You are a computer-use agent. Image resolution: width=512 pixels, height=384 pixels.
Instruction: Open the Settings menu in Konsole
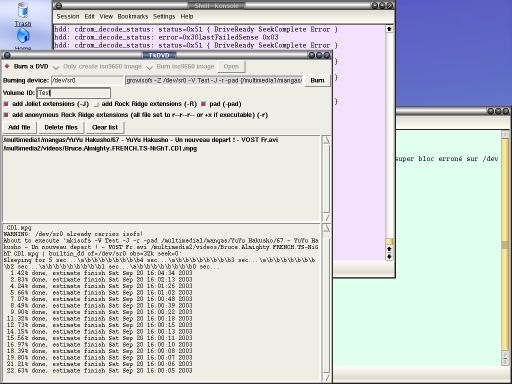point(164,16)
